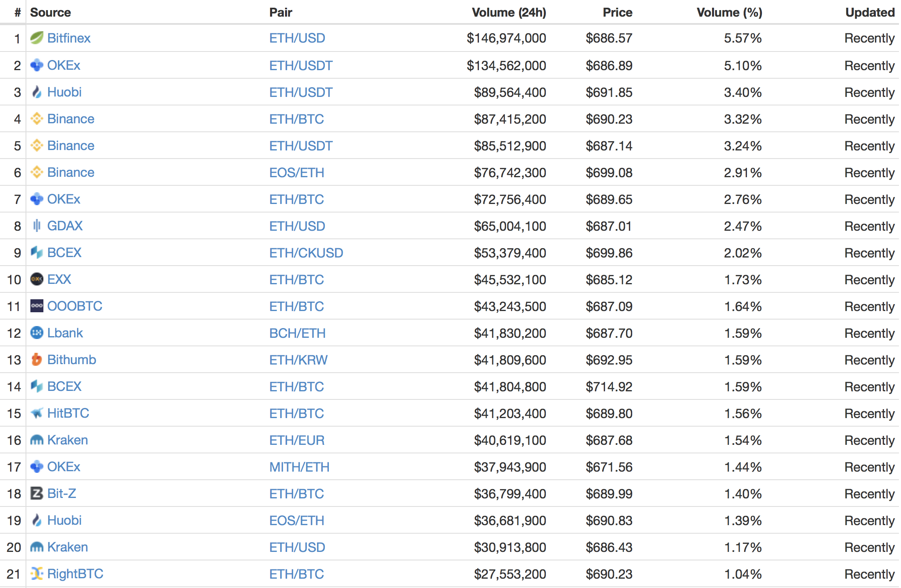This screenshot has width=901, height=588.
Task: Click the GDAX bars icon
Action: click(36, 225)
